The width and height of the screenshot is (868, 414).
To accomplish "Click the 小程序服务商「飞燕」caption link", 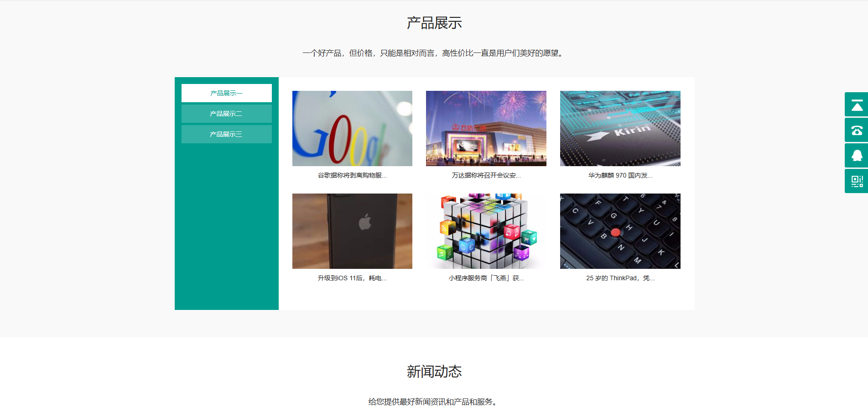I will pyautogui.click(x=486, y=278).
